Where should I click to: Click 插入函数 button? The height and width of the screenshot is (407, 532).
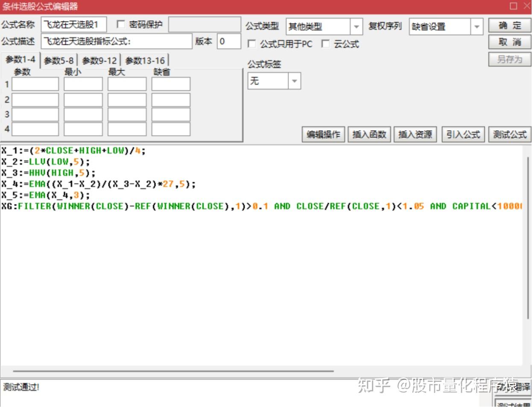(x=369, y=134)
